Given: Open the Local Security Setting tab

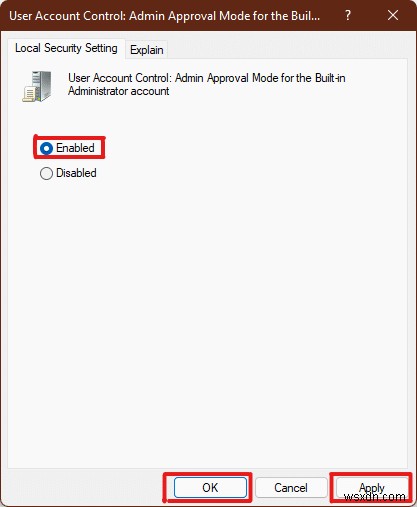Looking at the screenshot, I should pyautogui.click(x=66, y=48).
